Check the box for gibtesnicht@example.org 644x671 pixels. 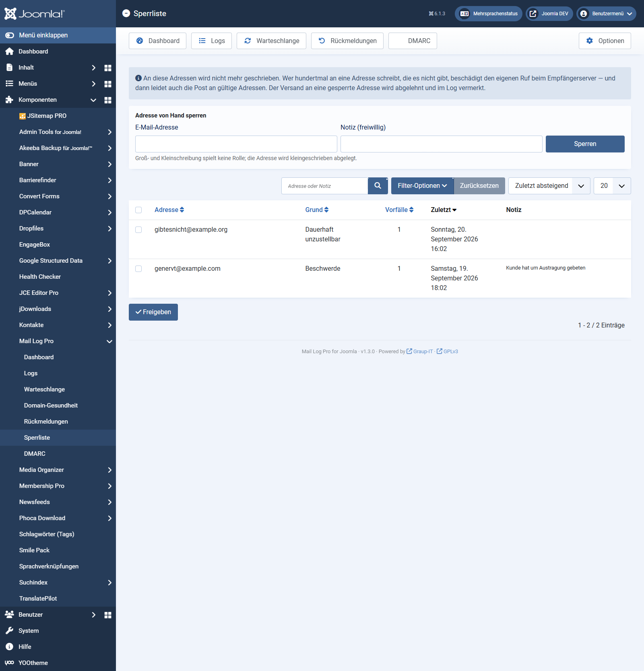tap(138, 230)
